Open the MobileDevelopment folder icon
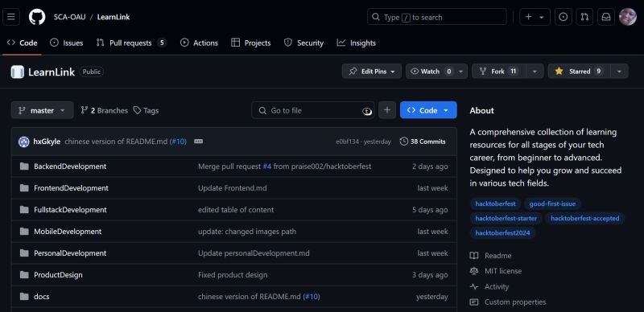The width and height of the screenshot is (644, 312). [24, 232]
